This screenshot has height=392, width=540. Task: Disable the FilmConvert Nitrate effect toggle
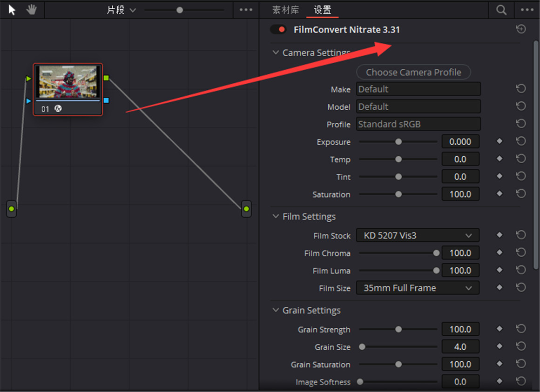click(278, 30)
